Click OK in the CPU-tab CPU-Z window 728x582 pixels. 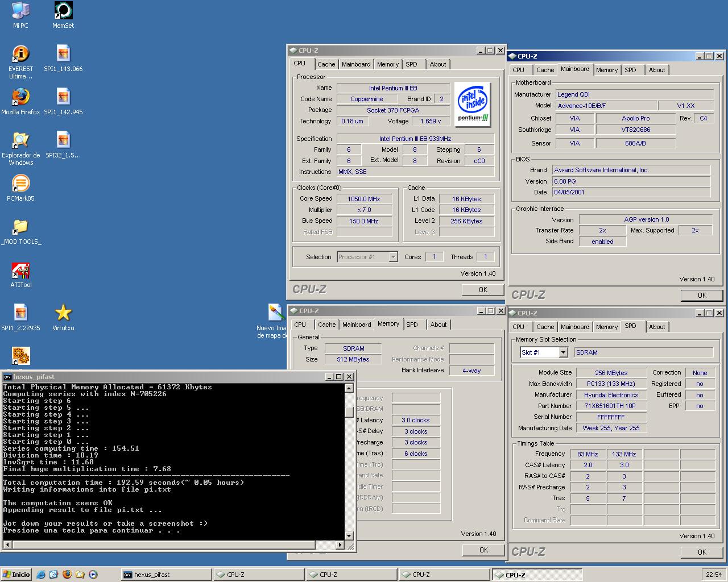[483, 290]
